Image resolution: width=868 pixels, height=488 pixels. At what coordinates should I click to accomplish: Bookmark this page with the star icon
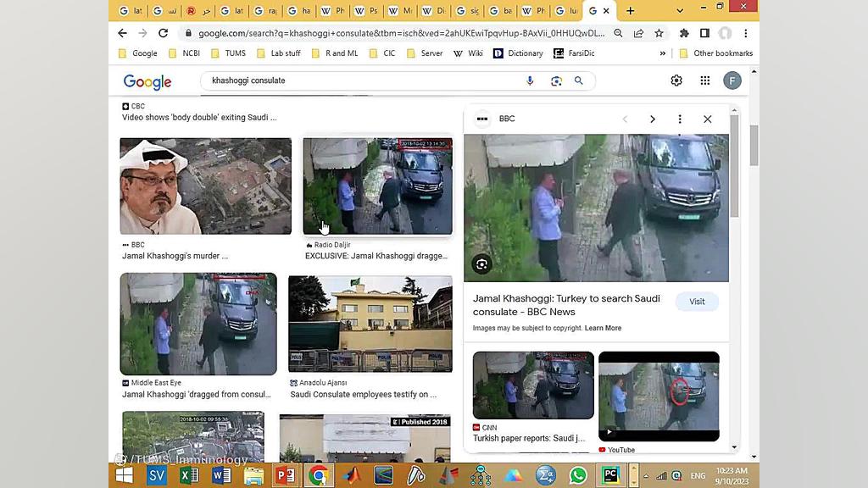coord(659,33)
